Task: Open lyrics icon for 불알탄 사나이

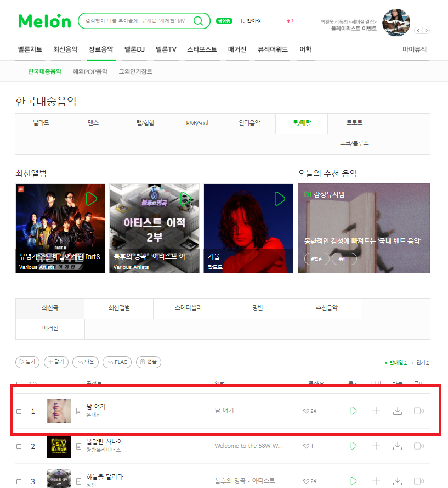Action: [x=78, y=446]
